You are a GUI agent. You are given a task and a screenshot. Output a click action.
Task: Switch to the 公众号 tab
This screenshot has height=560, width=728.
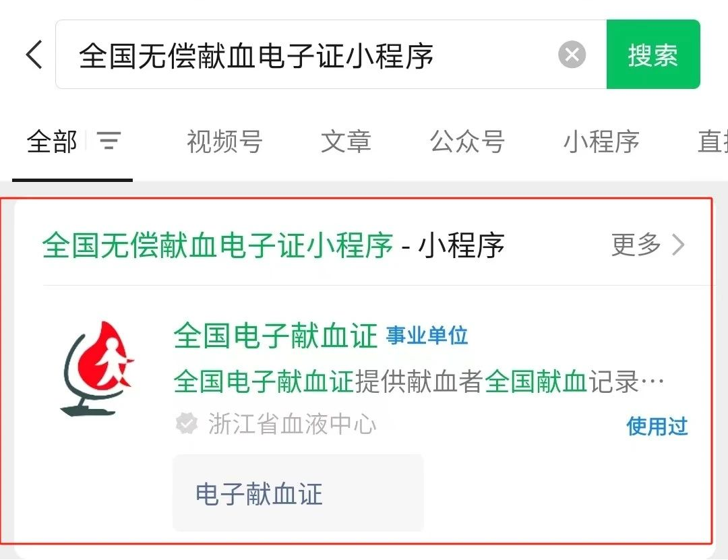467,141
